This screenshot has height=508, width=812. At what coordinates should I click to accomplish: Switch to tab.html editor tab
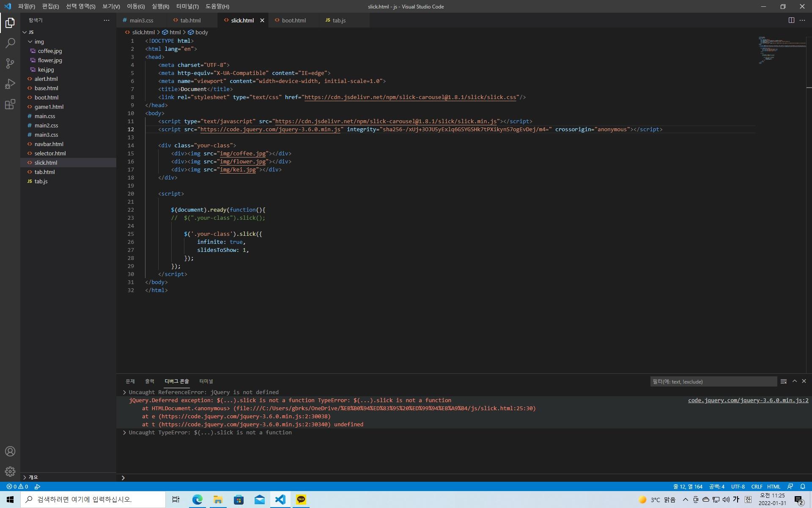[x=190, y=20]
